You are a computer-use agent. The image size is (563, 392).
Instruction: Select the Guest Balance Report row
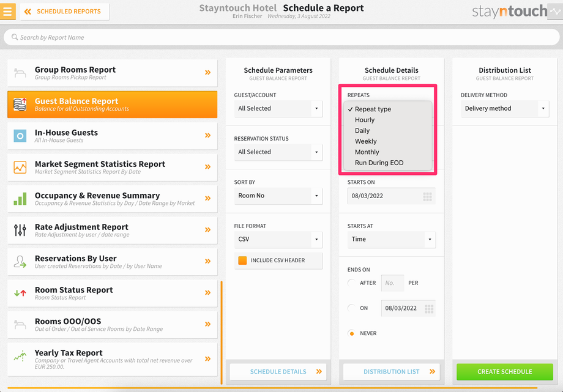click(113, 105)
